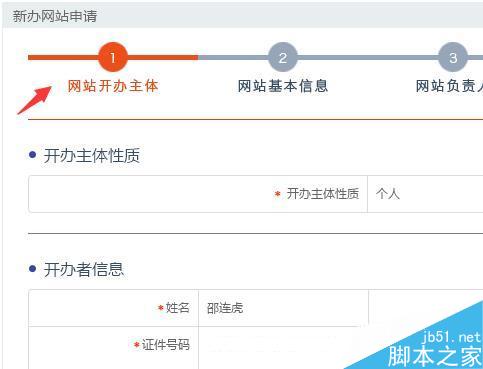The height and width of the screenshot is (369, 483).
Task: Click the 姓名 required field label
Action: pos(178,308)
